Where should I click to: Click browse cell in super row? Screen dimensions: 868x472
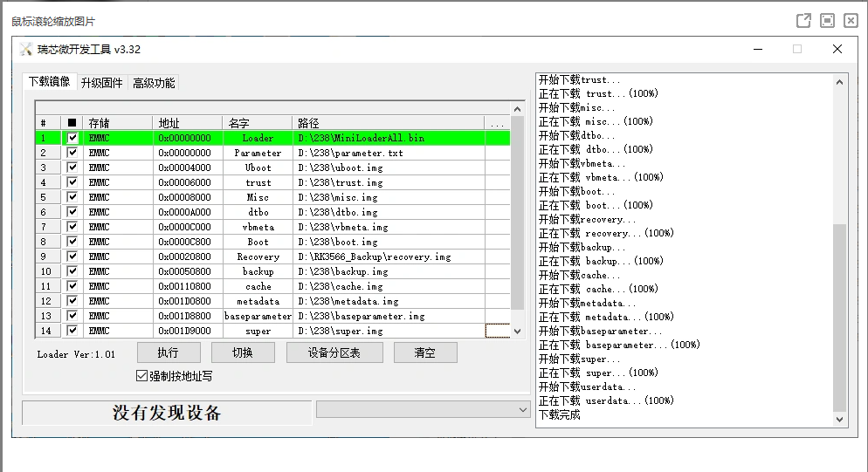[497, 331]
